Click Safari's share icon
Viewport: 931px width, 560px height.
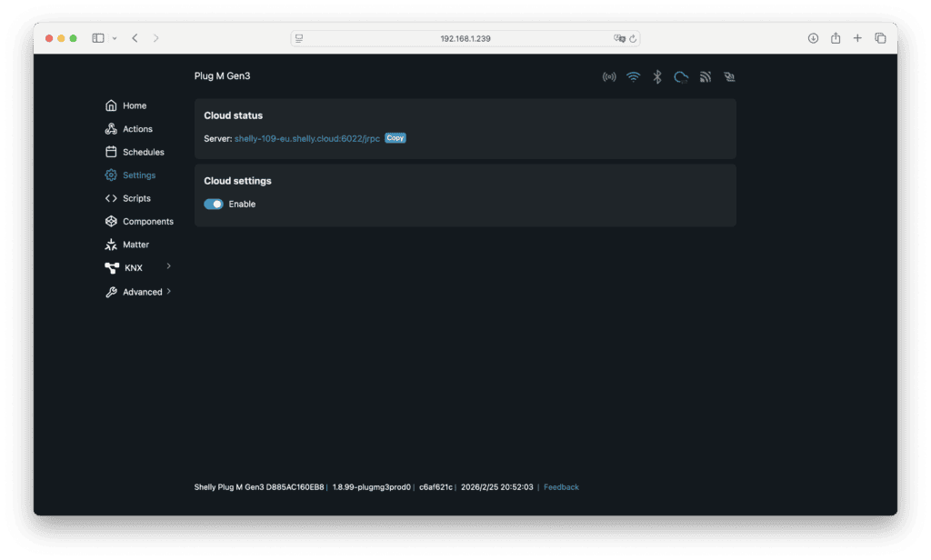click(x=836, y=38)
